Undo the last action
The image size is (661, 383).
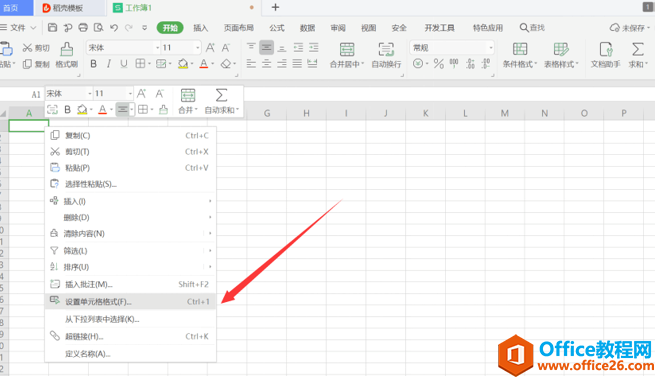tap(114, 28)
